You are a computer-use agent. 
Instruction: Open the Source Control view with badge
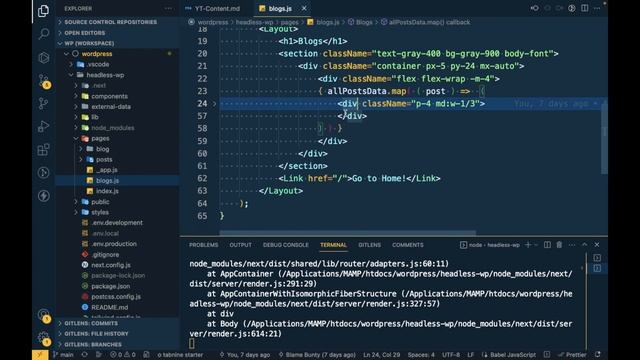(43, 80)
